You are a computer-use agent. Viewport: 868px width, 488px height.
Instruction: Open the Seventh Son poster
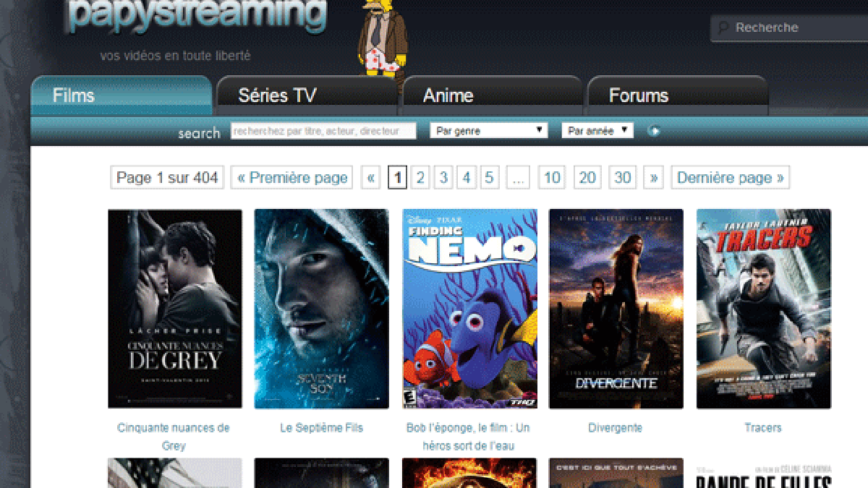point(321,309)
